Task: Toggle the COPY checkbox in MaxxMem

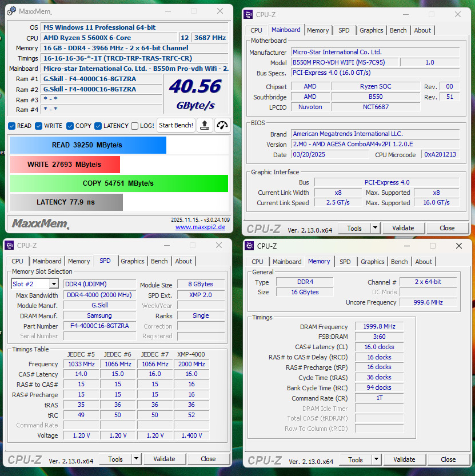Action: pos(70,126)
